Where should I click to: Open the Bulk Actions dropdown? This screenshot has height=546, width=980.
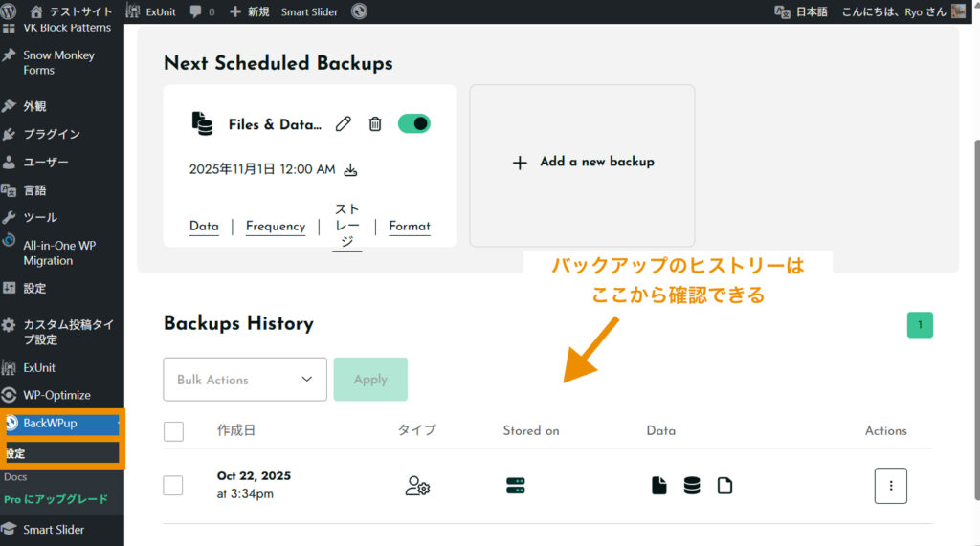245,380
